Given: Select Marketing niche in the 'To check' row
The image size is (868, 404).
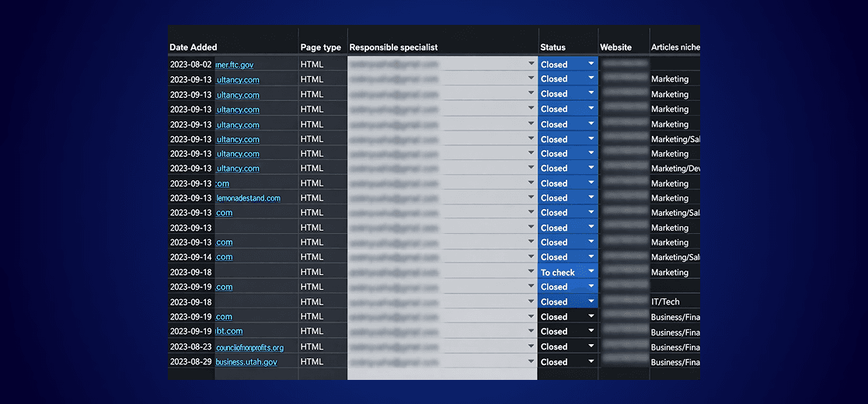Looking at the screenshot, I should point(670,272).
